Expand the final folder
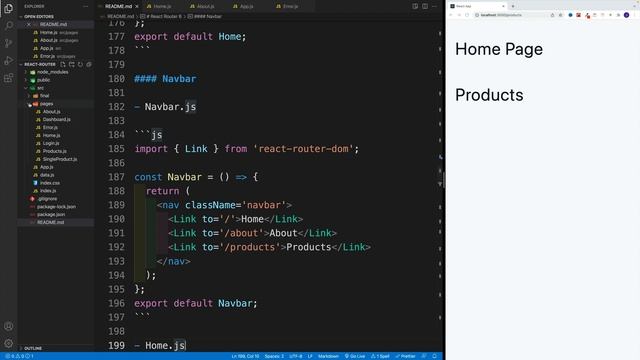The width and height of the screenshot is (640, 360). pyautogui.click(x=44, y=96)
